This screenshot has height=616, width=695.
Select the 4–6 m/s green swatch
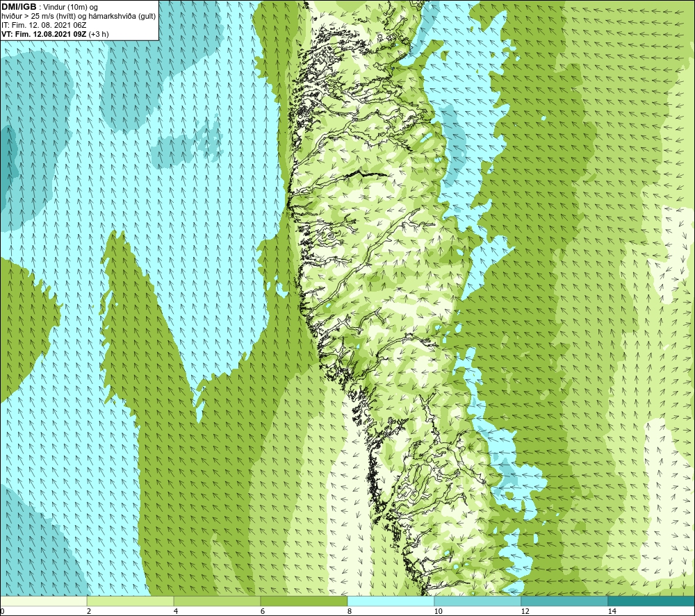tap(217, 601)
